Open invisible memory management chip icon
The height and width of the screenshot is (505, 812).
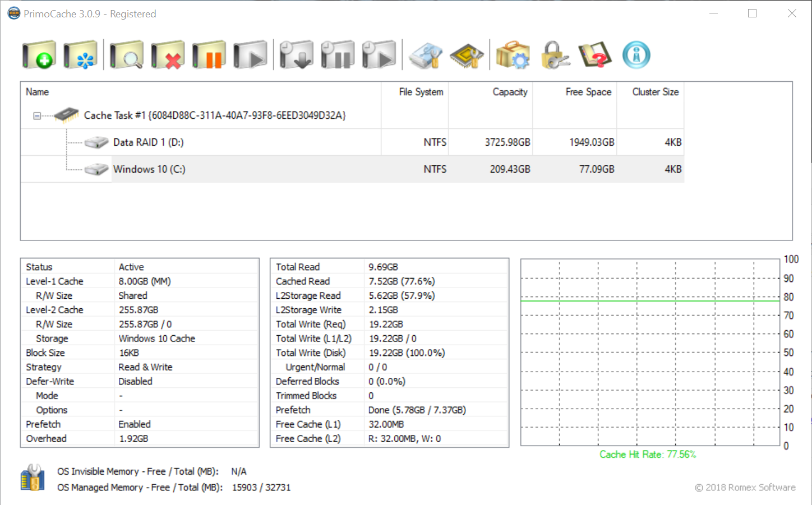[467, 55]
